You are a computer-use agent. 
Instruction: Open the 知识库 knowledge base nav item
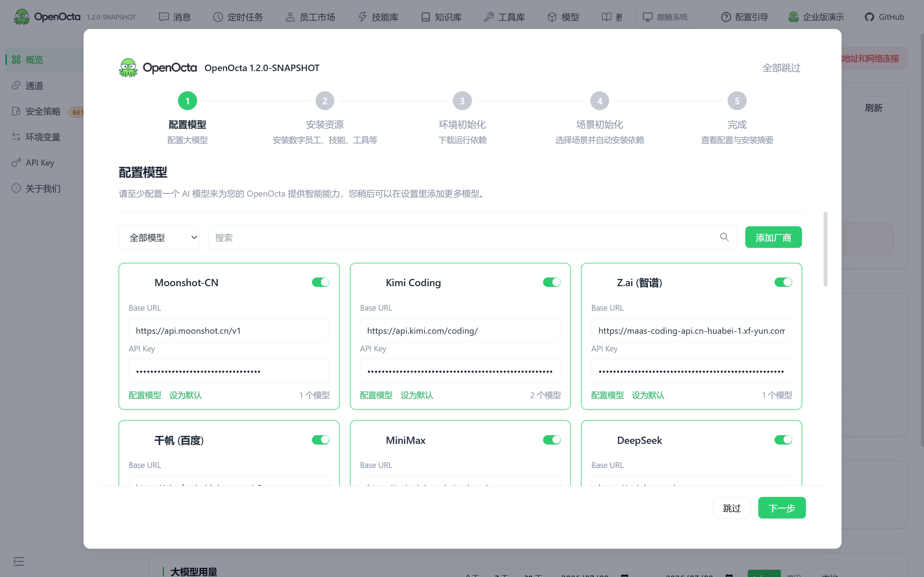(x=441, y=17)
